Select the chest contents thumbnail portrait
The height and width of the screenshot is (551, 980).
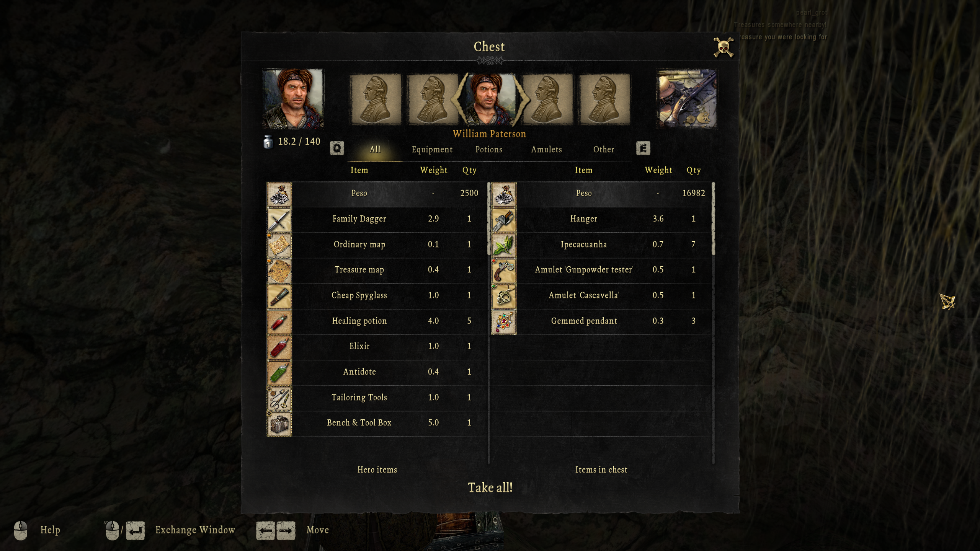687,99
